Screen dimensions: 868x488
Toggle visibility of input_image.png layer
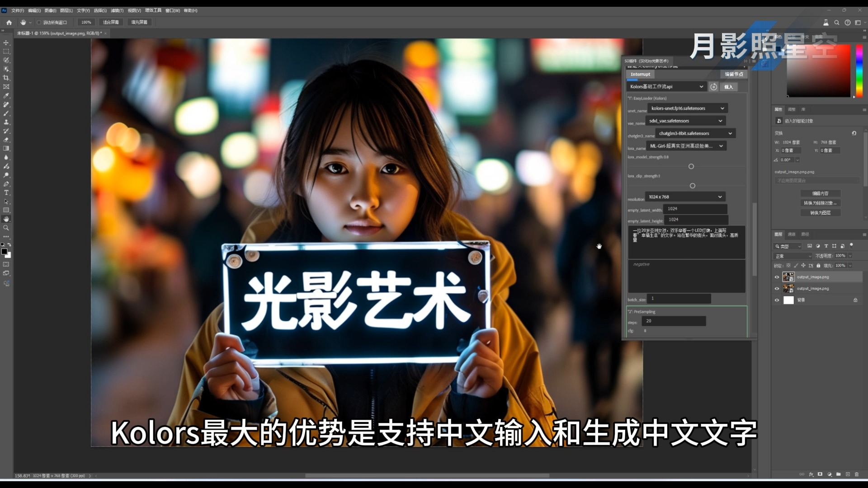pyautogui.click(x=777, y=288)
